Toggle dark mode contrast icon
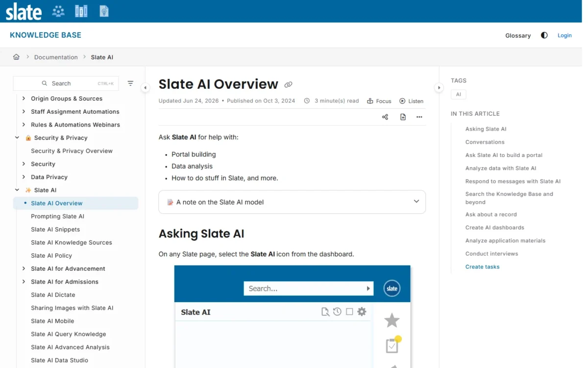Screen dimensions: 588x368 tap(544, 35)
